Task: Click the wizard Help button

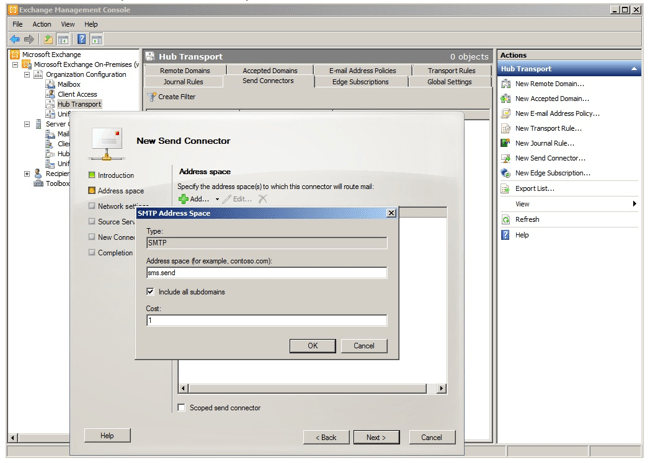Action: pyautogui.click(x=107, y=436)
